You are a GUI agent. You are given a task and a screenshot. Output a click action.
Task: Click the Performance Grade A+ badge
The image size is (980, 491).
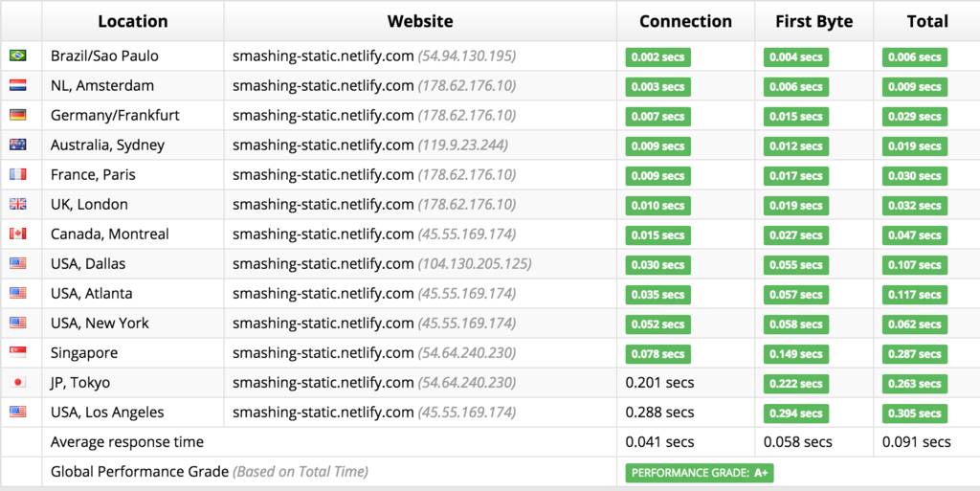point(701,472)
